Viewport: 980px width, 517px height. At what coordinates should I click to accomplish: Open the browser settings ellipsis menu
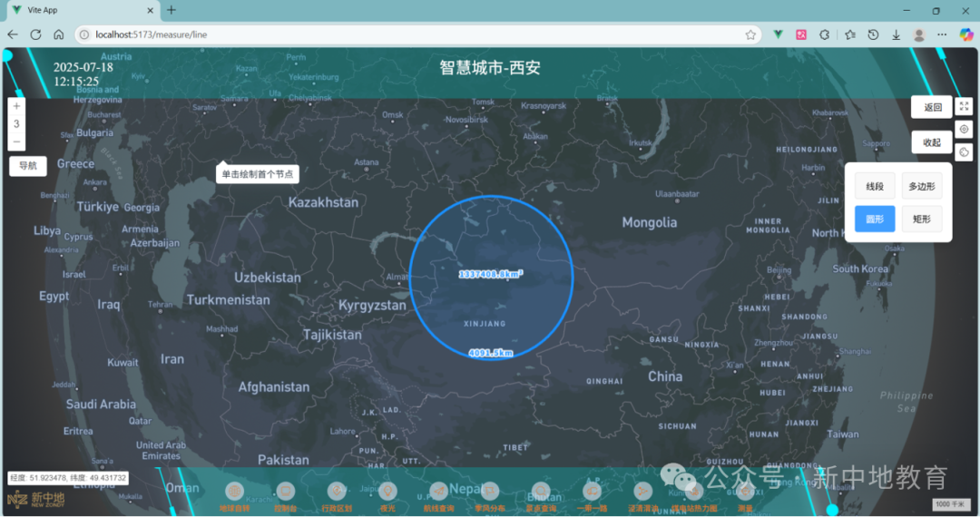[x=942, y=35]
